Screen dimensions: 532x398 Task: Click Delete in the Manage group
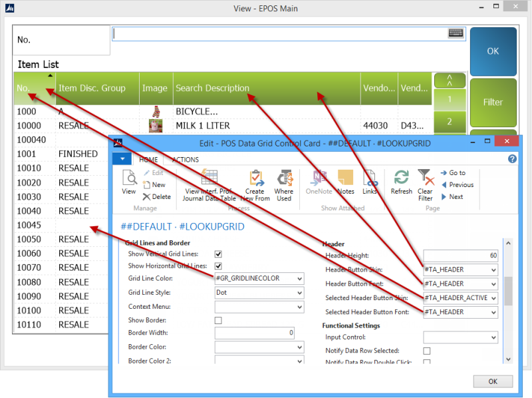tap(157, 196)
